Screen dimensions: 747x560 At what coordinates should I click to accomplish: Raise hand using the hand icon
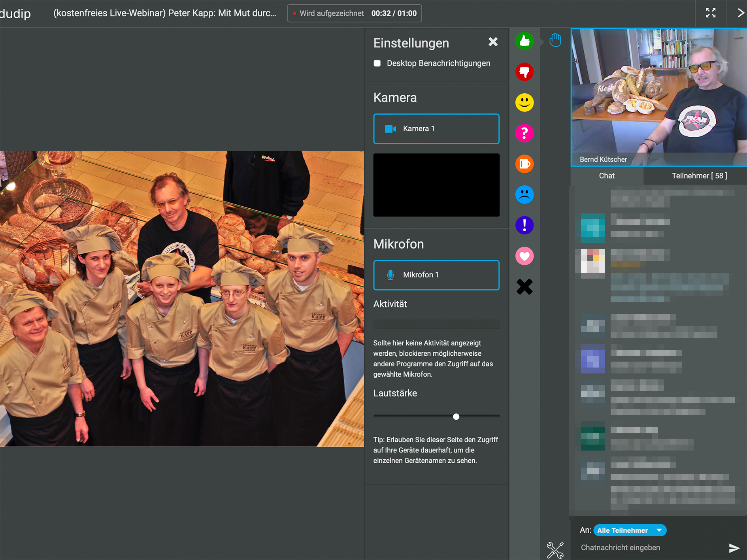pyautogui.click(x=555, y=40)
